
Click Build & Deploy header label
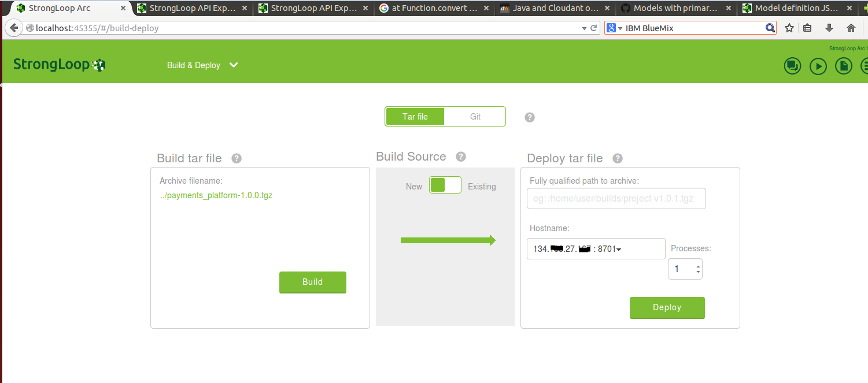194,65
